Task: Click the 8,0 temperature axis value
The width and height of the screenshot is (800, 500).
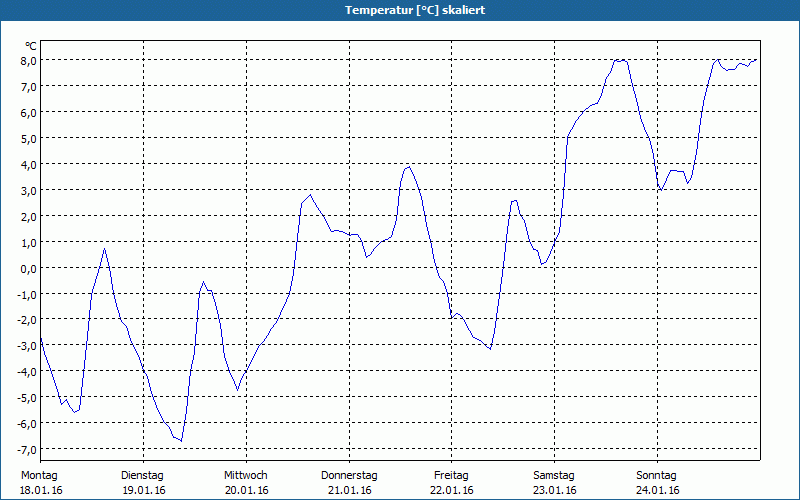Action: [x=29, y=61]
